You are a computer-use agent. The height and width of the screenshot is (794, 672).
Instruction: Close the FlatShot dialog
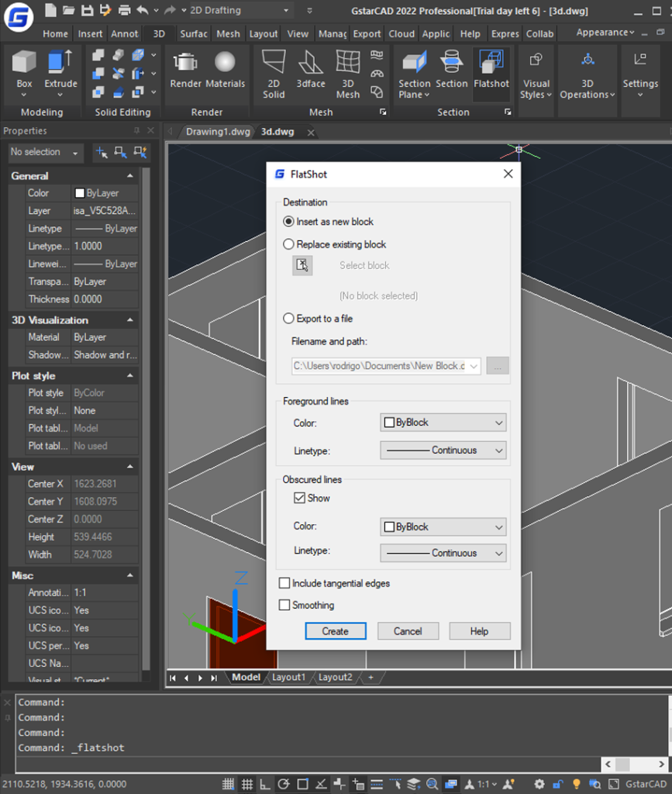(x=508, y=174)
